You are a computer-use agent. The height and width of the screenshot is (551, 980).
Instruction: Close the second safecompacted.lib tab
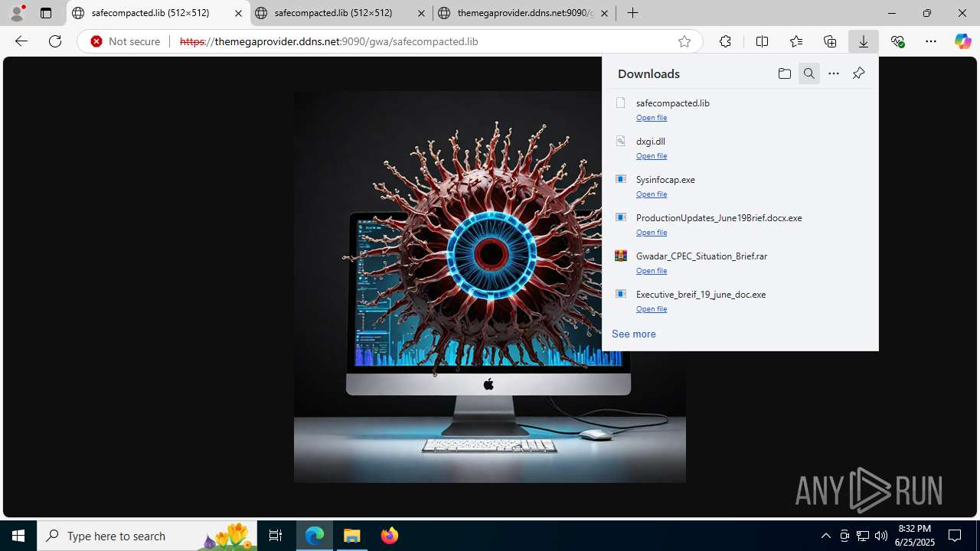click(x=421, y=13)
